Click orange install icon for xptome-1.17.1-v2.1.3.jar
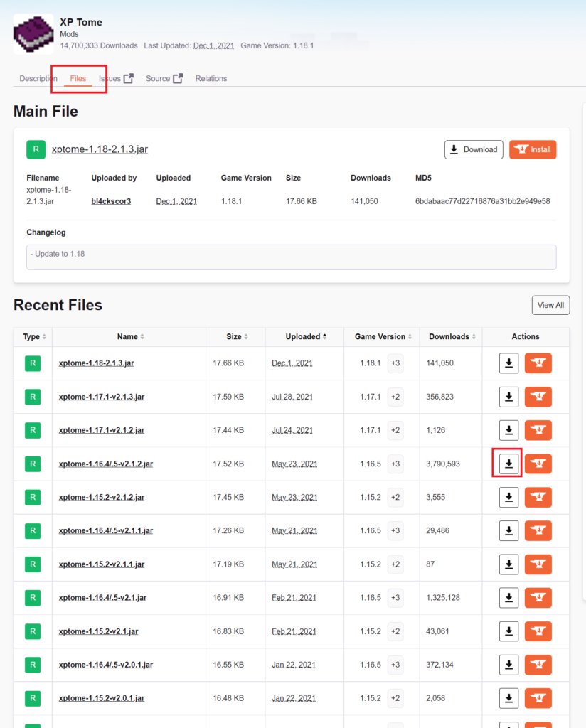The image size is (586, 728). click(x=538, y=397)
